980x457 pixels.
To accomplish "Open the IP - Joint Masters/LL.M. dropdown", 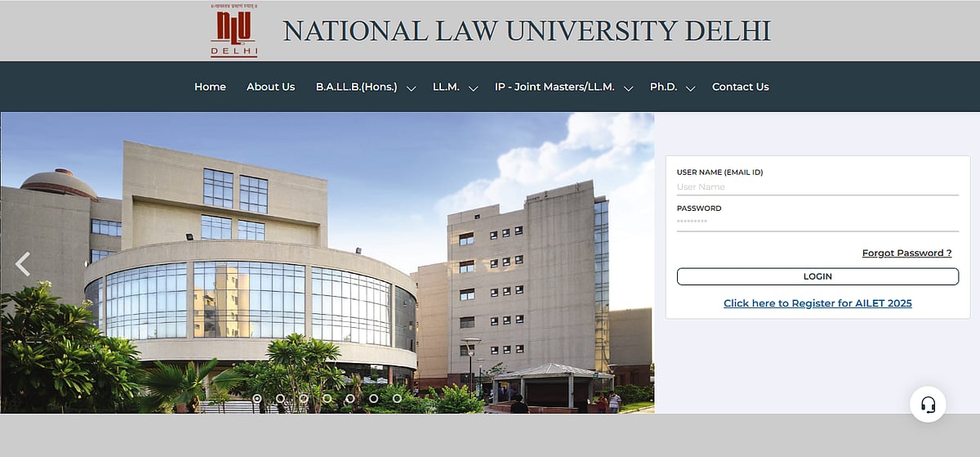I will [x=563, y=87].
